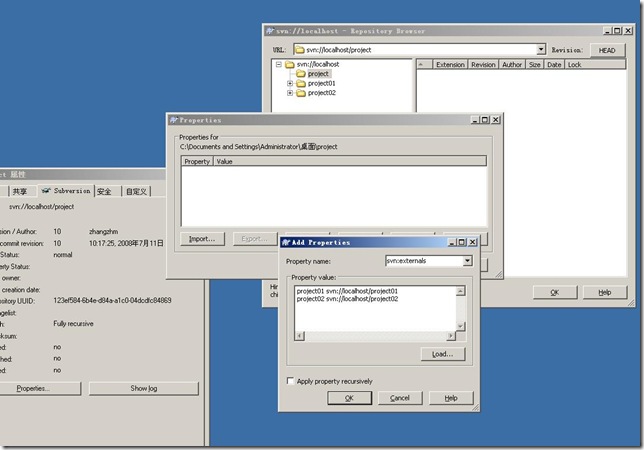Screen dimensions: 644x450
Task: Click Load... button in Add Properties
Action: (x=441, y=354)
